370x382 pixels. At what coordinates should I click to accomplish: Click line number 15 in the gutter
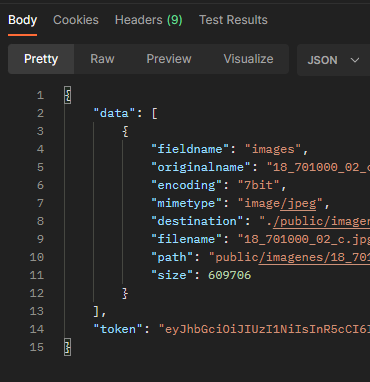coord(37,347)
